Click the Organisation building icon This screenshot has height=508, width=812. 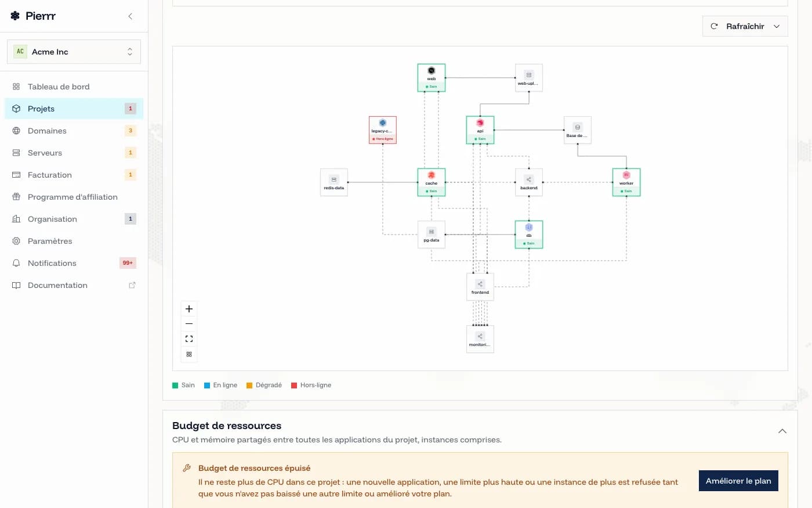pyautogui.click(x=16, y=219)
